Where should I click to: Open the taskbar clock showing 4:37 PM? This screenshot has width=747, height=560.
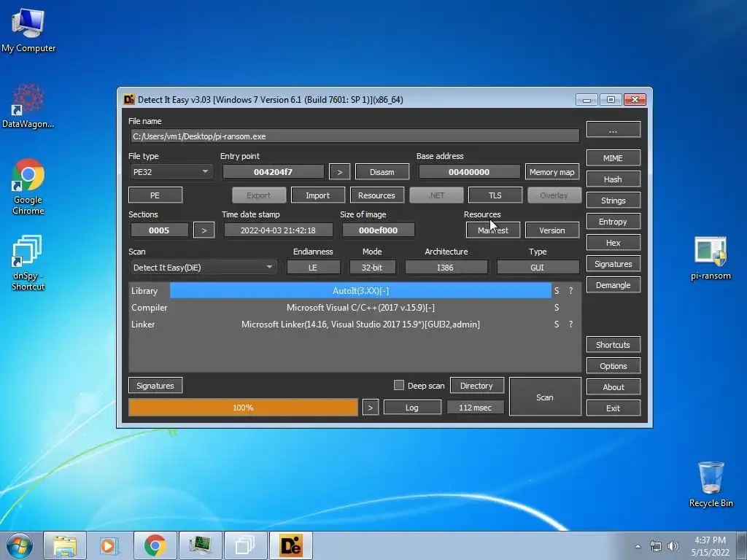click(710, 546)
